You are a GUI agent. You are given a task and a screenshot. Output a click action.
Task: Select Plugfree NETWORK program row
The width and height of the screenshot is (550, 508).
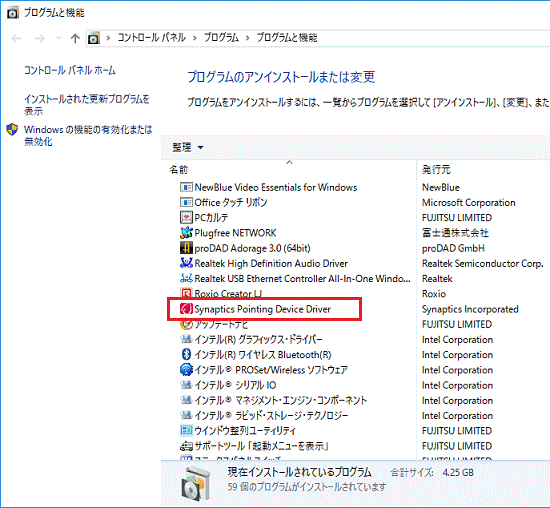[x=235, y=233]
